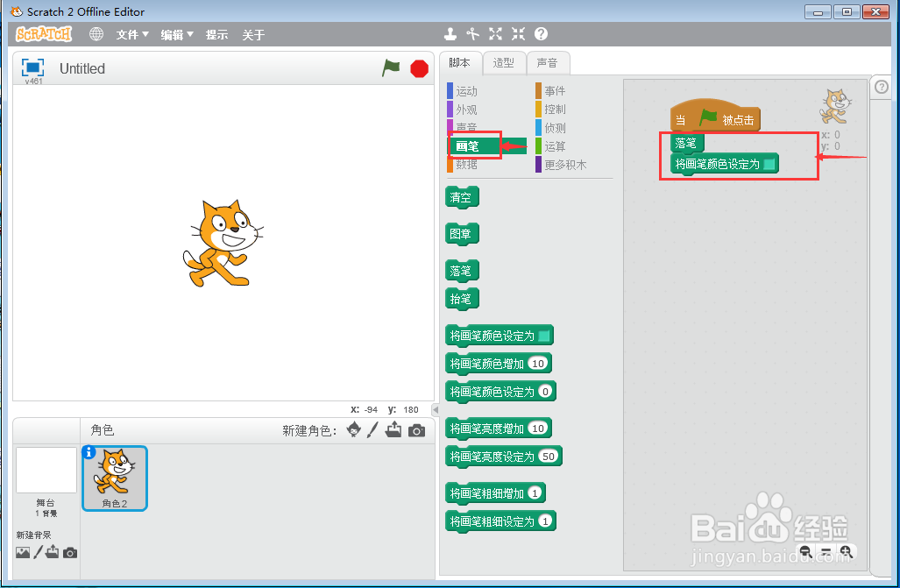Image resolution: width=900 pixels, height=588 pixels.
Task: Click the 清空 palette block
Action: click(x=462, y=197)
